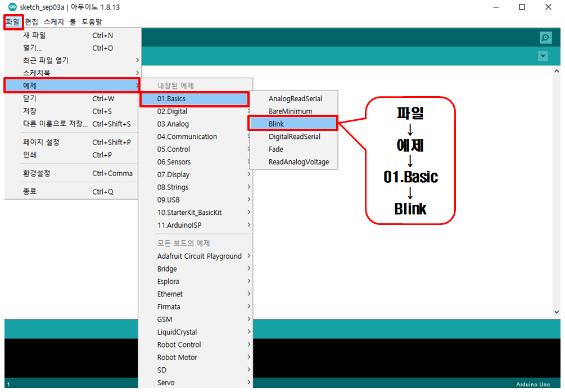This screenshot has height=392, width=565.
Task: Open 환경설정 preferences entry
Action: click(72, 173)
